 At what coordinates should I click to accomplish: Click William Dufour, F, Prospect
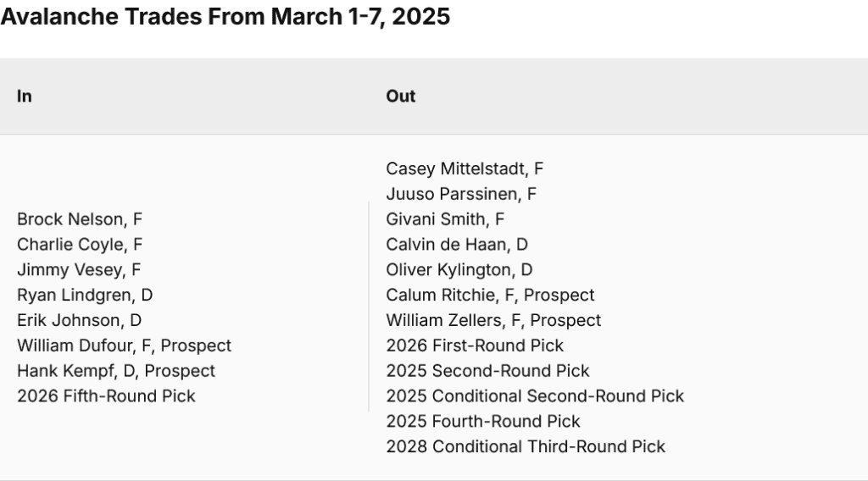124,346
